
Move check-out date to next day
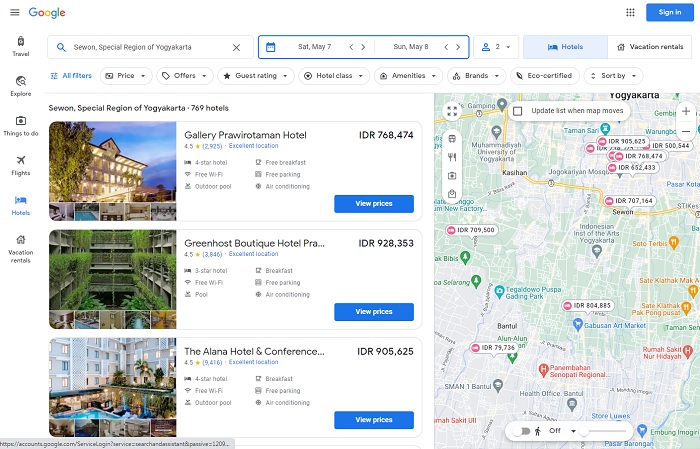click(x=458, y=47)
